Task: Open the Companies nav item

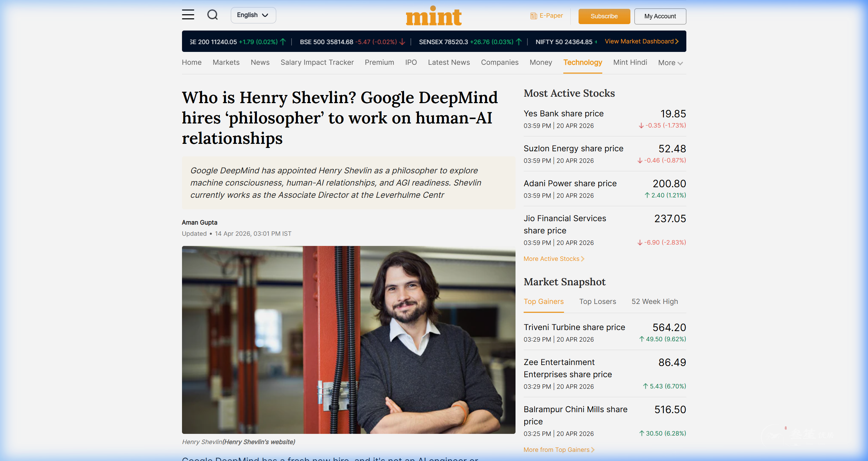Action: [x=500, y=62]
